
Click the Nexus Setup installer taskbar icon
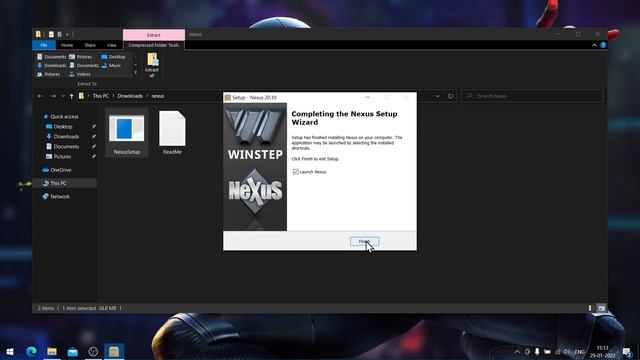[114, 351]
